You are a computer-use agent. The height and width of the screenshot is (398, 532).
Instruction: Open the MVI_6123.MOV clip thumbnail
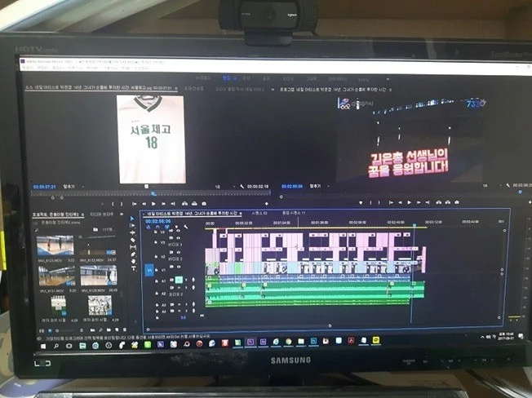tap(55, 245)
